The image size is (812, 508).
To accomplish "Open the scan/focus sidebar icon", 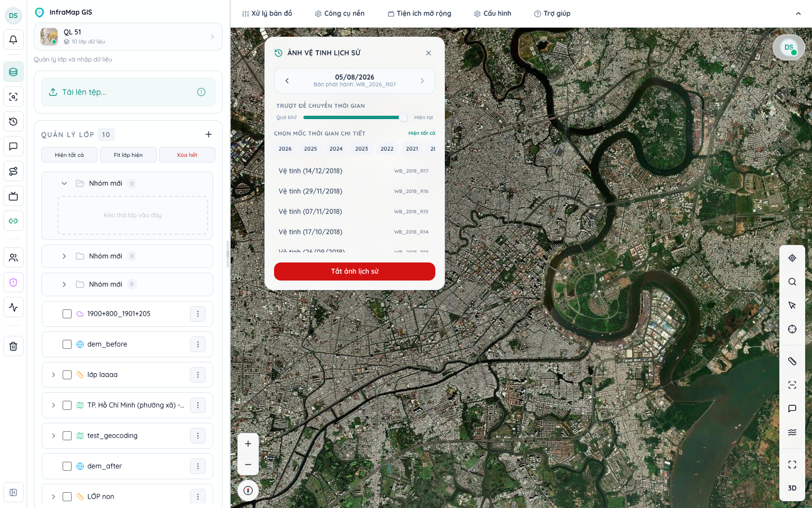I will 14,97.
